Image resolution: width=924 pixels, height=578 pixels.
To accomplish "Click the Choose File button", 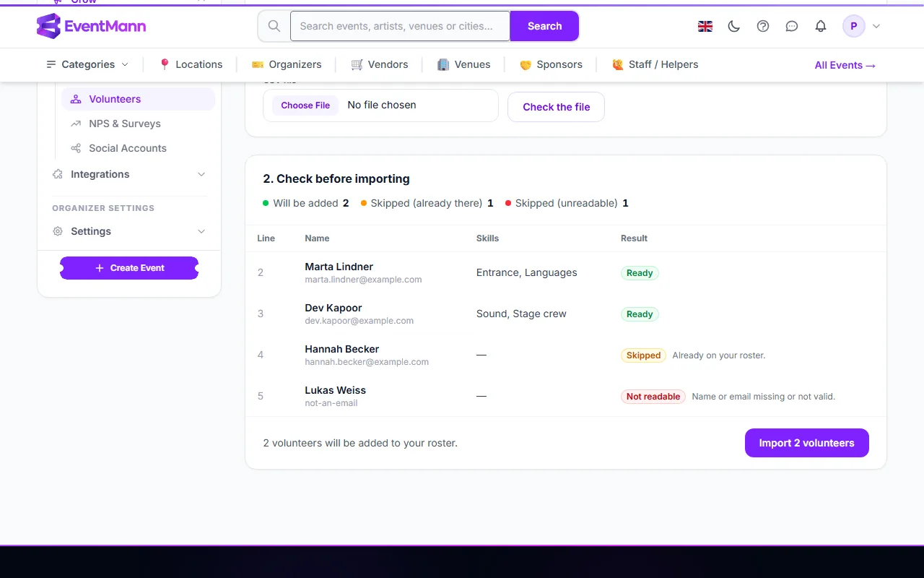I will pyautogui.click(x=305, y=105).
